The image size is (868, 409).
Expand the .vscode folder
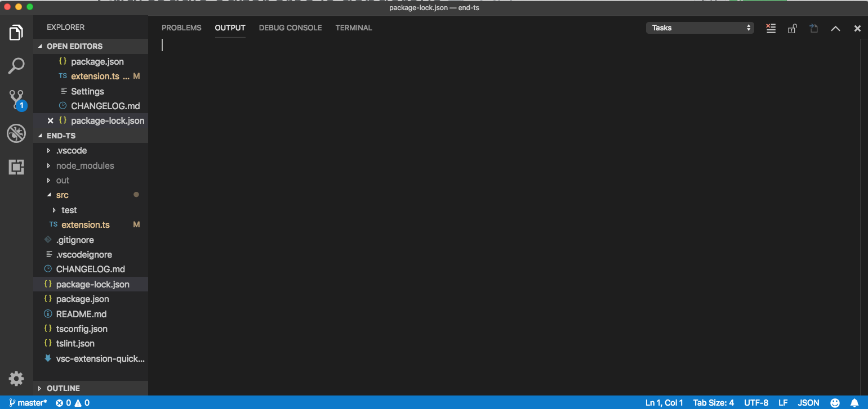coord(91,151)
